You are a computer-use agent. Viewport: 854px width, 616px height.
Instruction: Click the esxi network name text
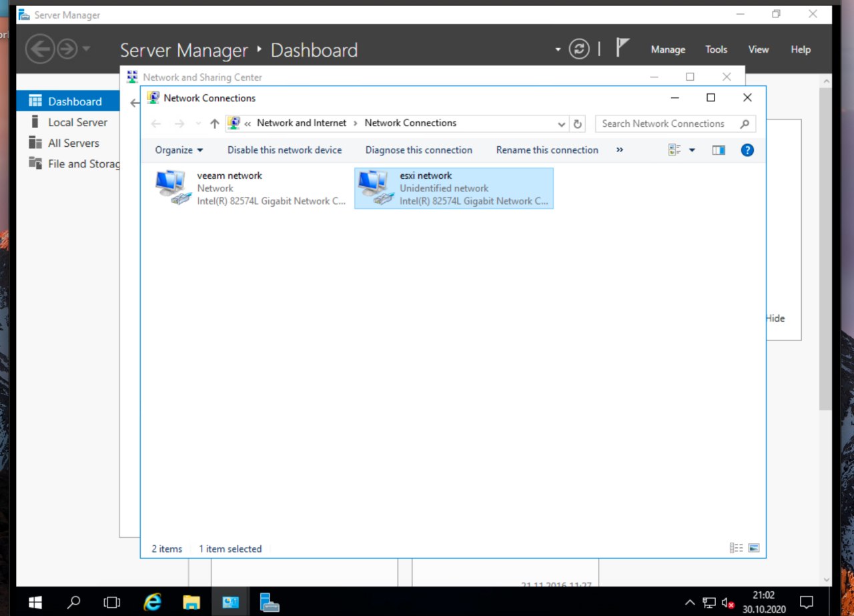point(426,176)
